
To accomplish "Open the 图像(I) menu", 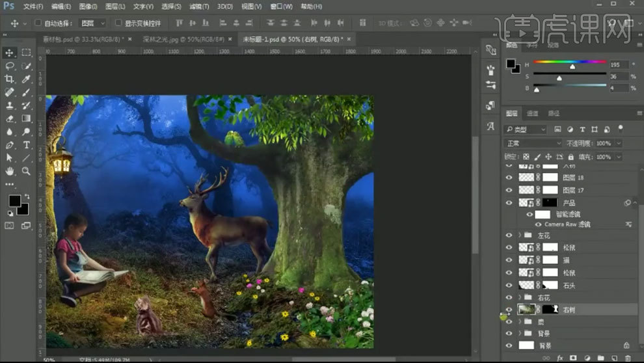I will pyautogui.click(x=88, y=7).
